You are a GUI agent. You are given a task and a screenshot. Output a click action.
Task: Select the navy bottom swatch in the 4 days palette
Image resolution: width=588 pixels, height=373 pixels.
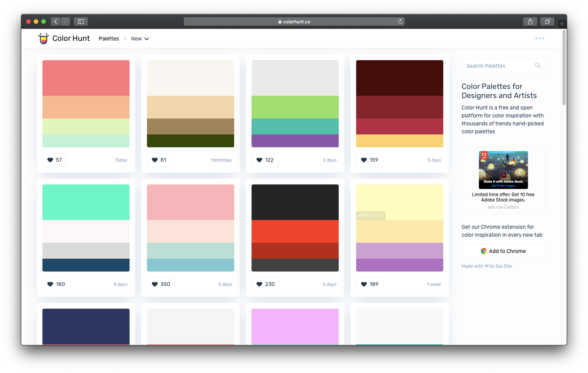click(86, 265)
